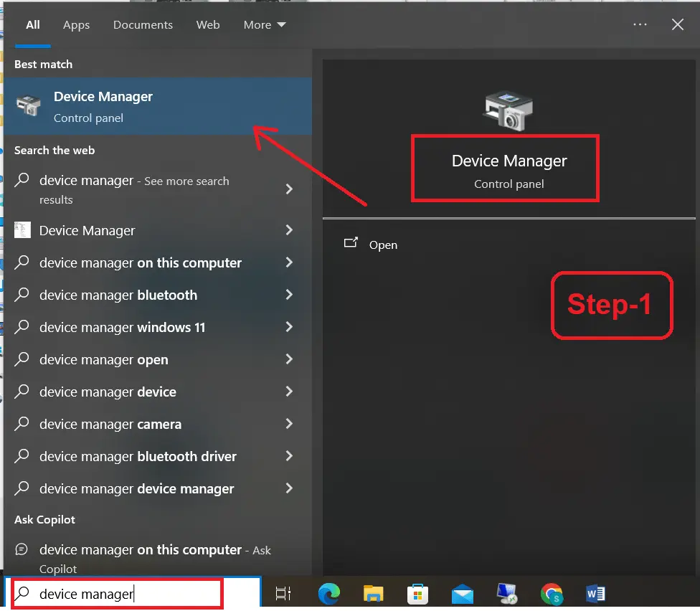The height and width of the screenshot is (611, 700).
Task: Select 'device manager device manager' suggestion
Action: pos(158,488)
